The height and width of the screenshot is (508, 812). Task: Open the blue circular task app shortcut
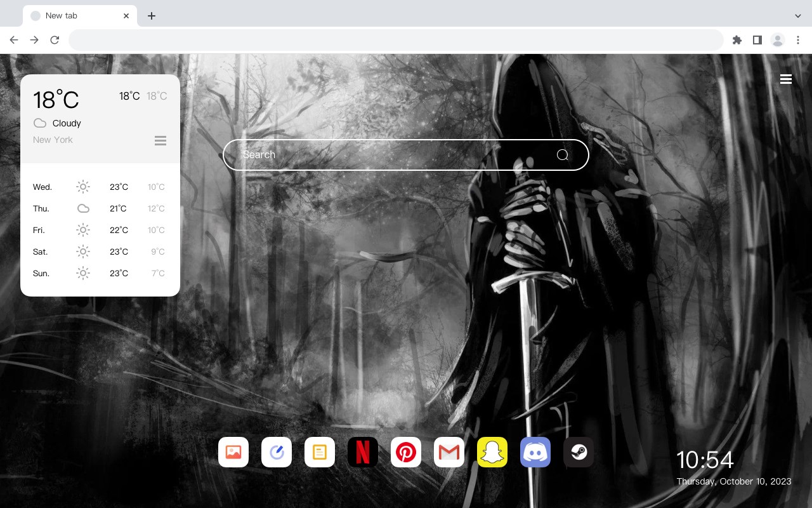pyautogui.click(x=277, y=452)
